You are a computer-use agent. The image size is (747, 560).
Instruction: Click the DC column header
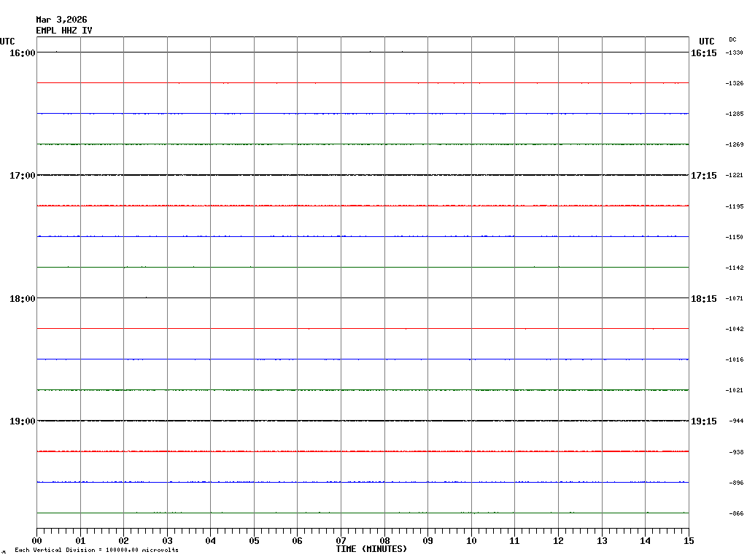(x=732, y=39)
